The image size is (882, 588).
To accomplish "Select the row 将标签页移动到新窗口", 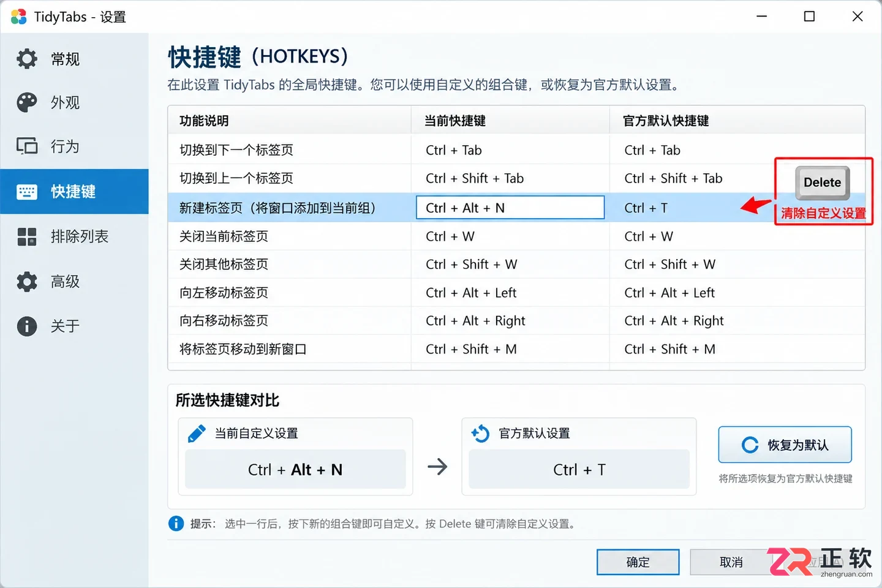I will coord(516,349).
